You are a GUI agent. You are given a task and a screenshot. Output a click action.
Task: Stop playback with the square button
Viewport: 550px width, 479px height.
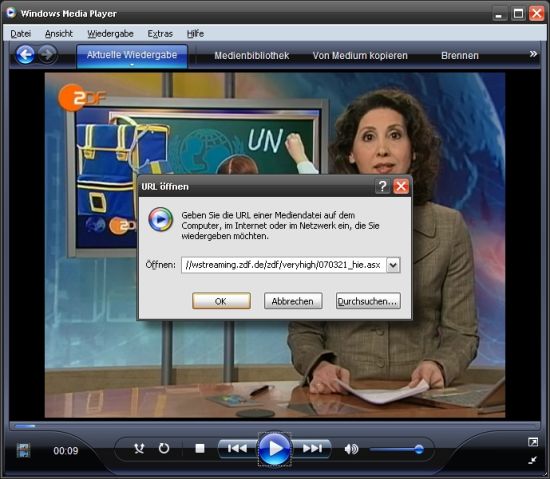pyautogui.click(x=200, y=448)
